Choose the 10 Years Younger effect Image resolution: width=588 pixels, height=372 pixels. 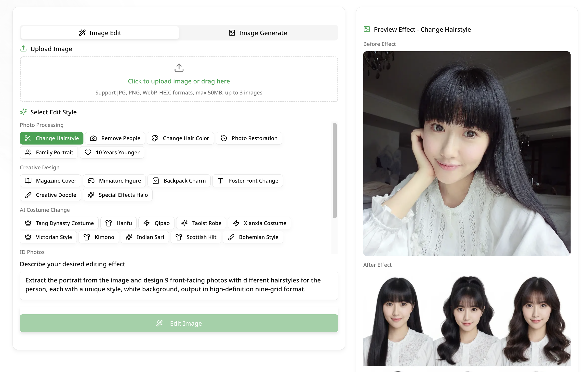pos(112,152)
